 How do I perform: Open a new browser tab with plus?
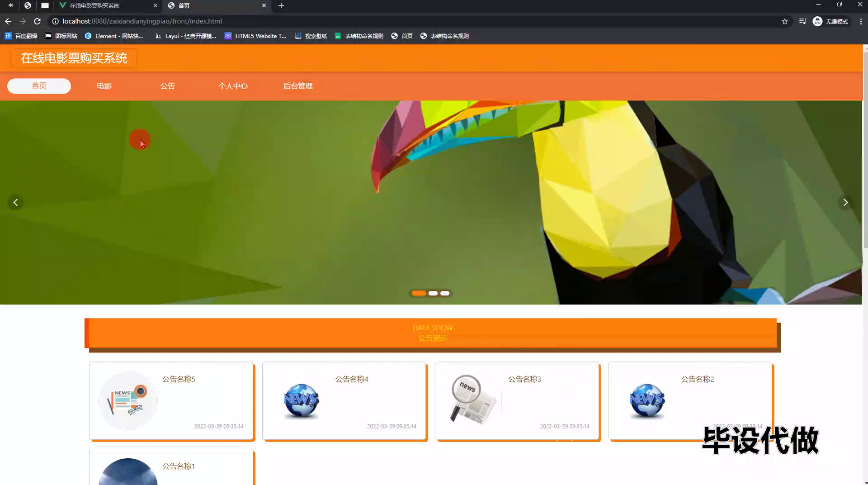coord(281,5)
